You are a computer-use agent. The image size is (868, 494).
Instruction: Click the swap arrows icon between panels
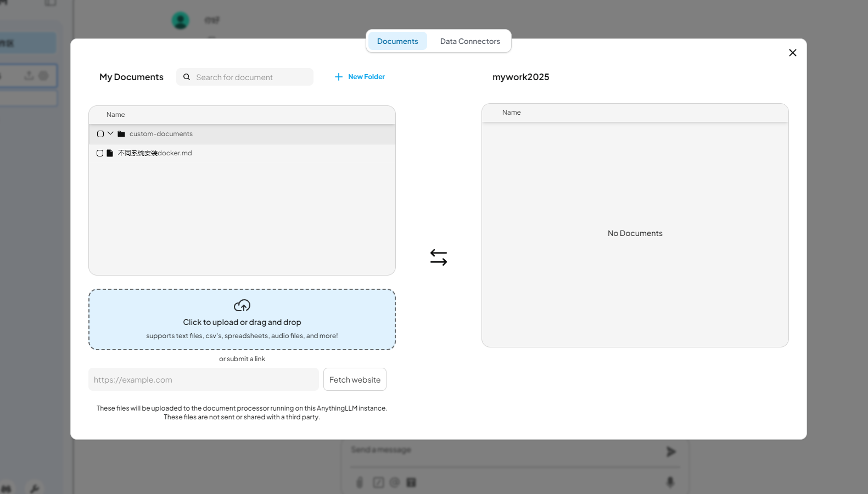click(x=439, y=257)
